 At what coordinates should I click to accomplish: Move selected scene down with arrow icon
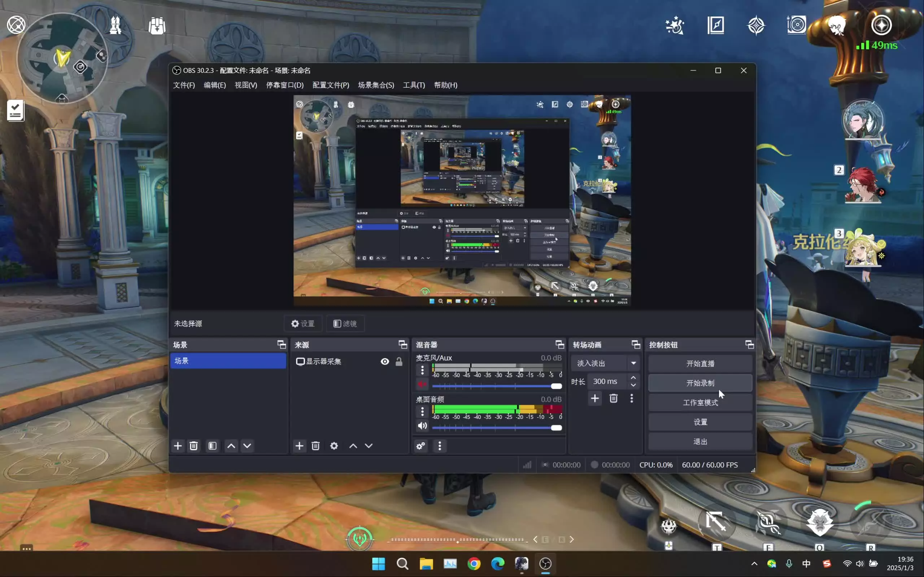click(x=247, y=446)
